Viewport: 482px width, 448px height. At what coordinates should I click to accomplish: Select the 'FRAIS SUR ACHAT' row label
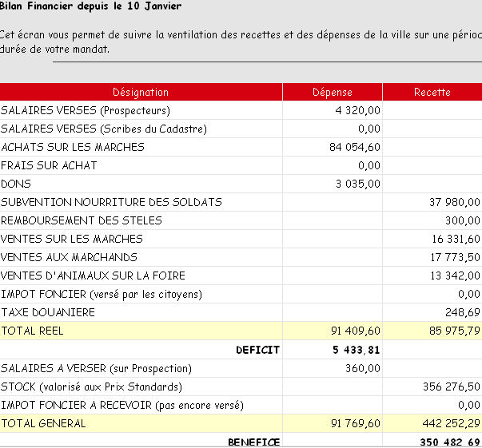[49, 165]
